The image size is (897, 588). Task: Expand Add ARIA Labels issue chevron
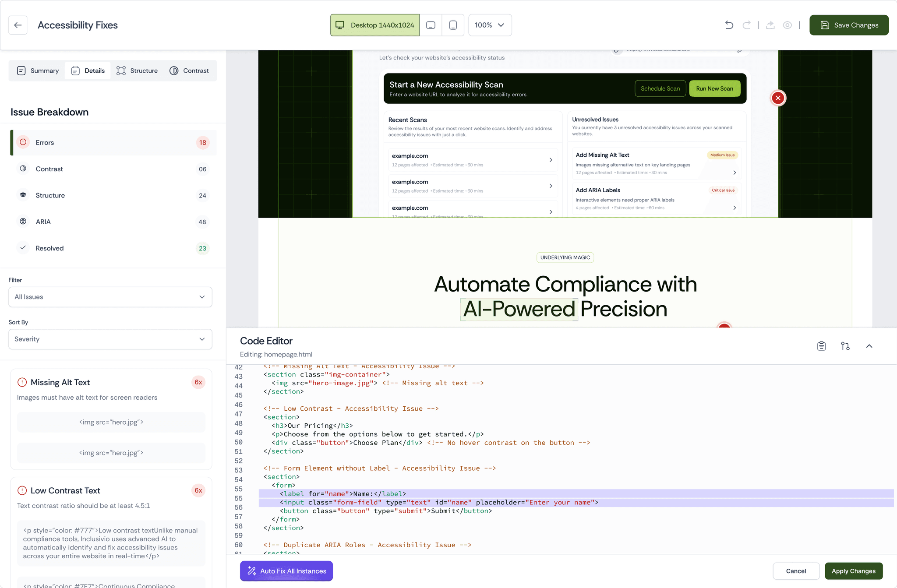[735, 208]
